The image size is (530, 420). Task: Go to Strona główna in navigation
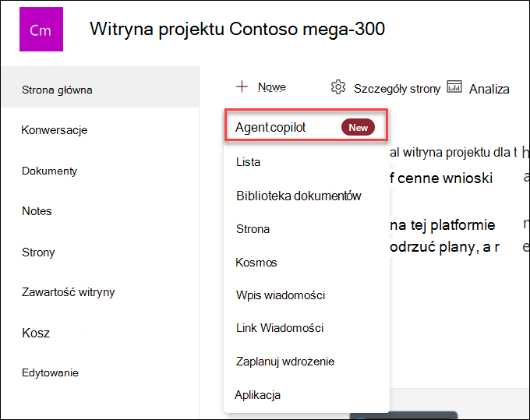(x=101, y=87)
